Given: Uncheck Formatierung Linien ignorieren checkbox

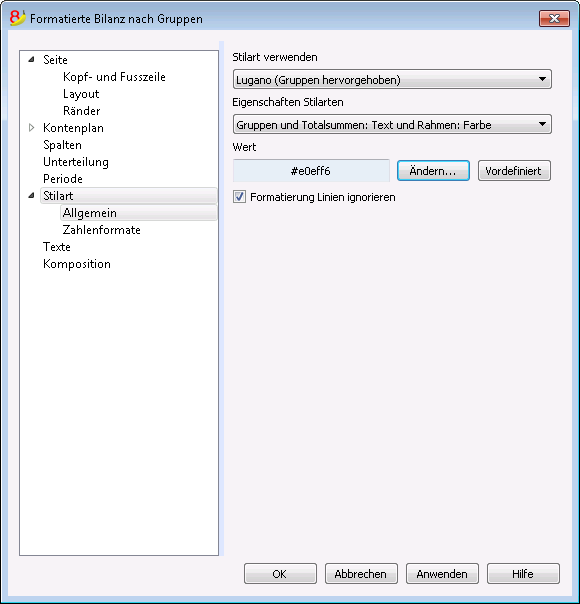Looking at the screenshot, I should (239, 197).
